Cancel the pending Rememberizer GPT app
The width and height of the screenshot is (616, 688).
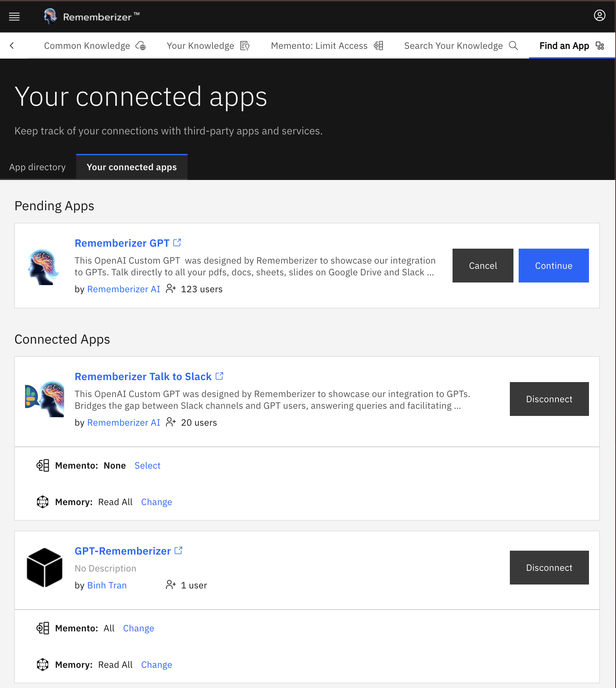tap(483, 266)
